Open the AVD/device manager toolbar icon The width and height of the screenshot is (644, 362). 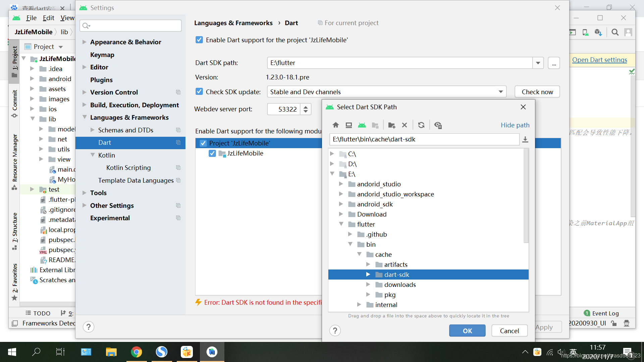coord(585,32)
